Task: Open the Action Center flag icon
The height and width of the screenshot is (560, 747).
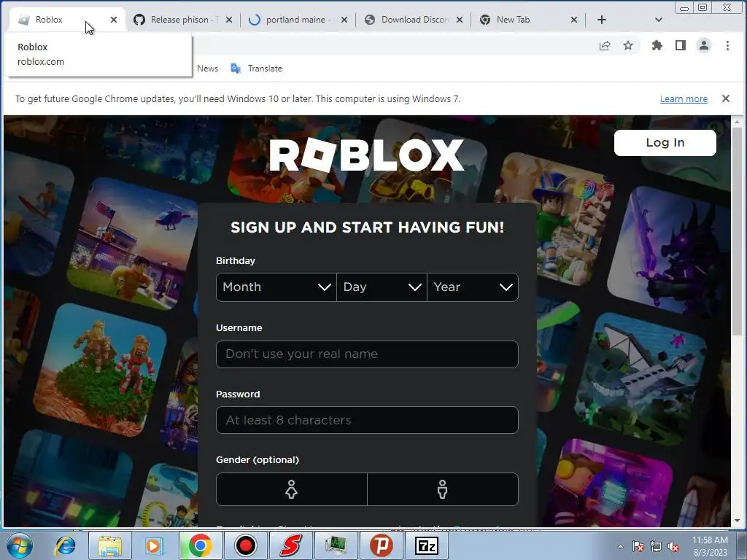Action: click(638, 546)
